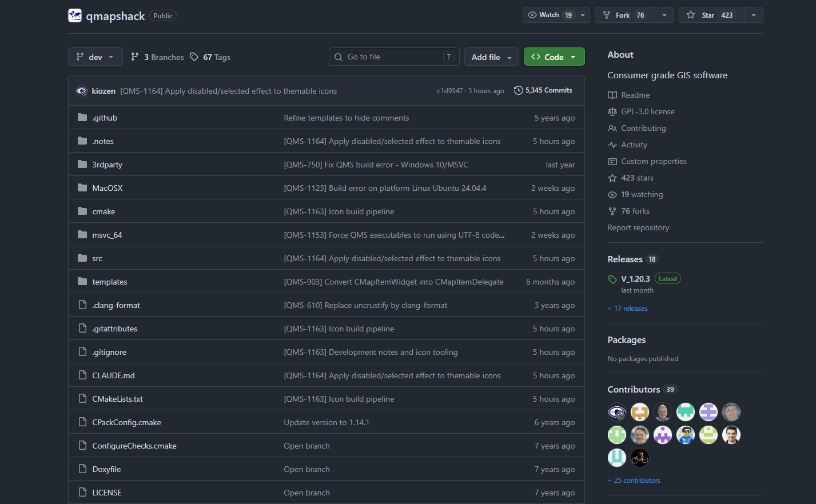
Task: Click the tags icon beside 67 Tags
Action: coord(194,57)
